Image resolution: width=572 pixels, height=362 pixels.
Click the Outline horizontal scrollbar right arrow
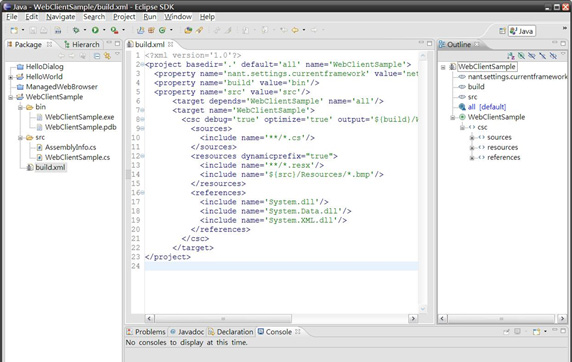(x=562, y=319)
